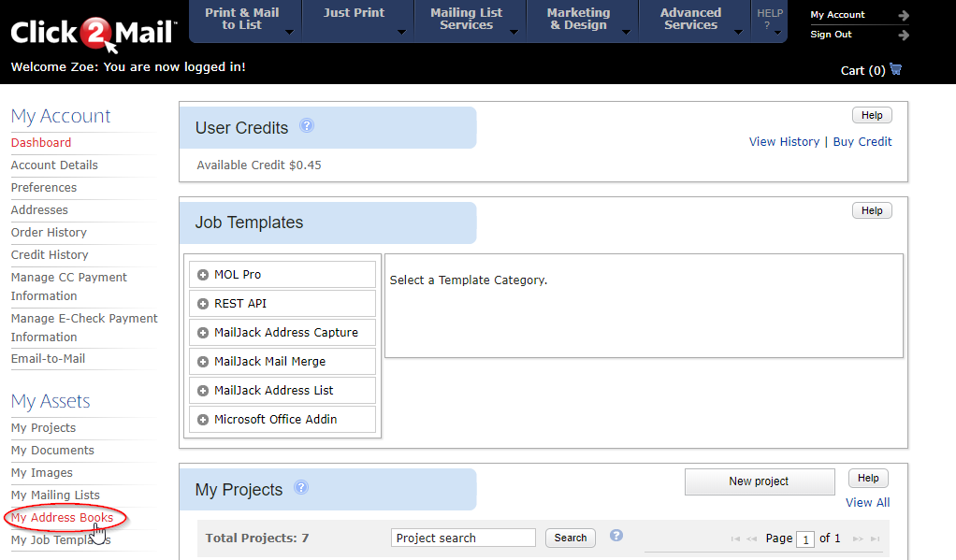Open Manage CC Payment Information
The image size is (956, 560).
click(x=69, y=286)
